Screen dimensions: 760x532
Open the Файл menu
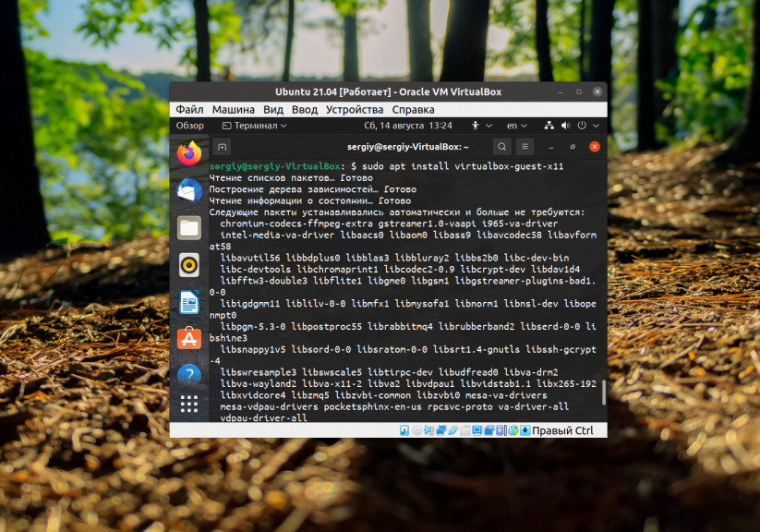(189, 110)
